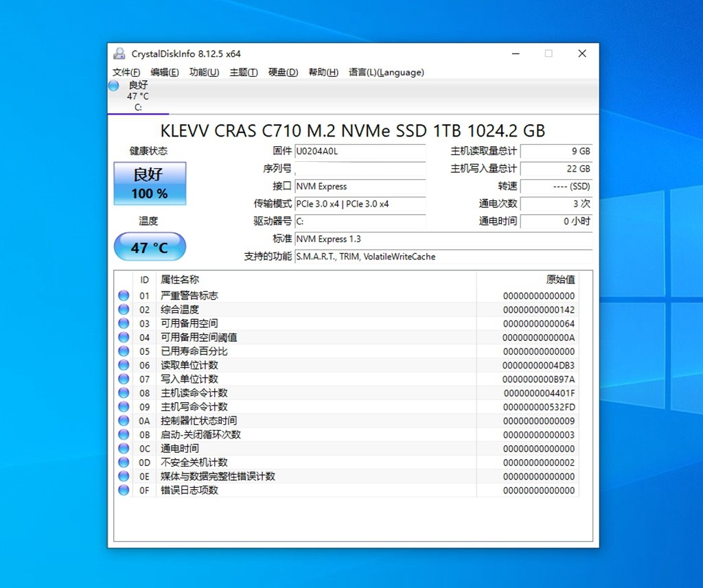The width and height of the screenshot is (703, 588).
Task: Click the status orb beside 主机写命令计数
Action: pos(124,406)
